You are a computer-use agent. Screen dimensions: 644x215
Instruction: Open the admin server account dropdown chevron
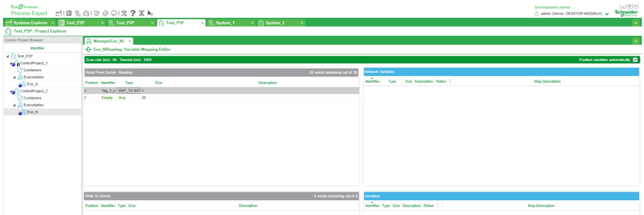[607, 14]
